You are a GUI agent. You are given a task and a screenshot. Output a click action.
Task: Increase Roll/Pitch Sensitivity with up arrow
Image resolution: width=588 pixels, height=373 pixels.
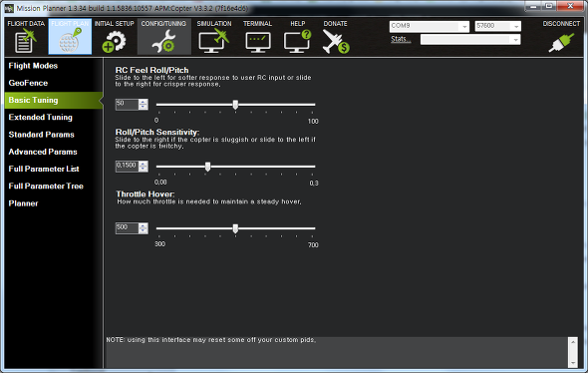point(143,164)
